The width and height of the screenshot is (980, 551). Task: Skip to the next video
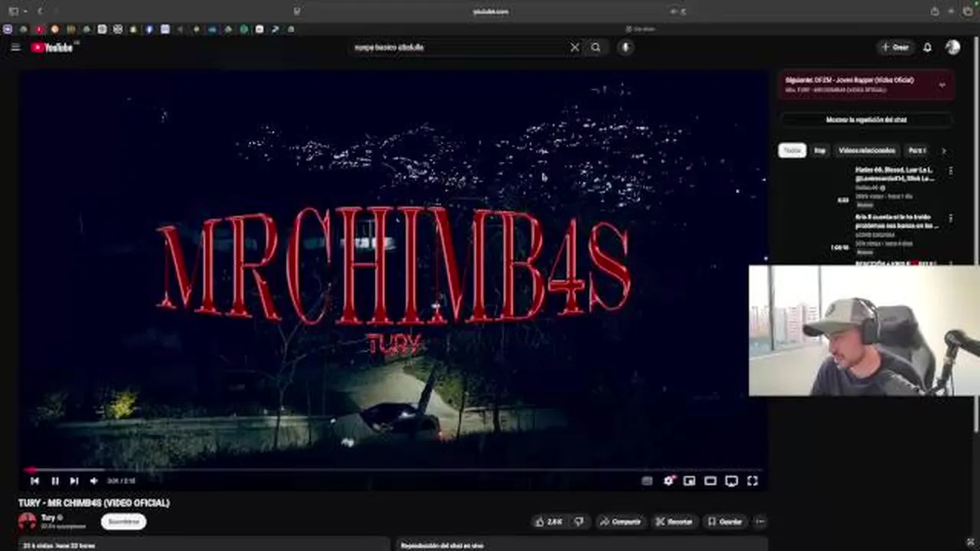74,481
